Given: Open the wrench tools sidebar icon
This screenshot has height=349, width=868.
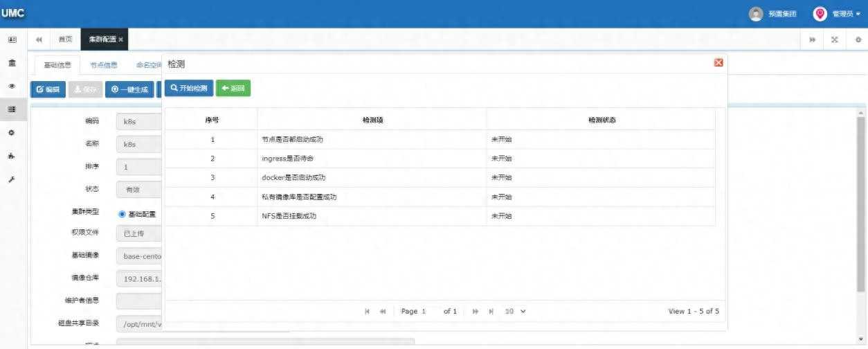Looking at the screenshot, I should tap(12, 179).
